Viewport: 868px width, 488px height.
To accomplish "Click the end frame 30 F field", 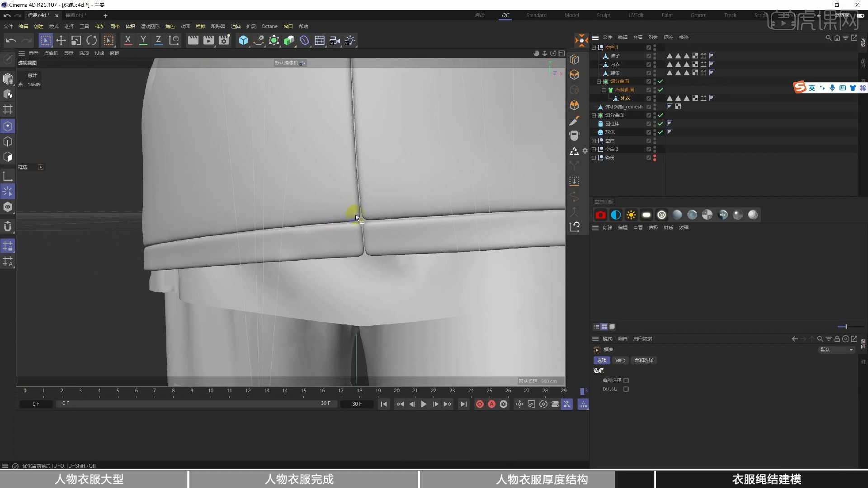I will point(357,404).
